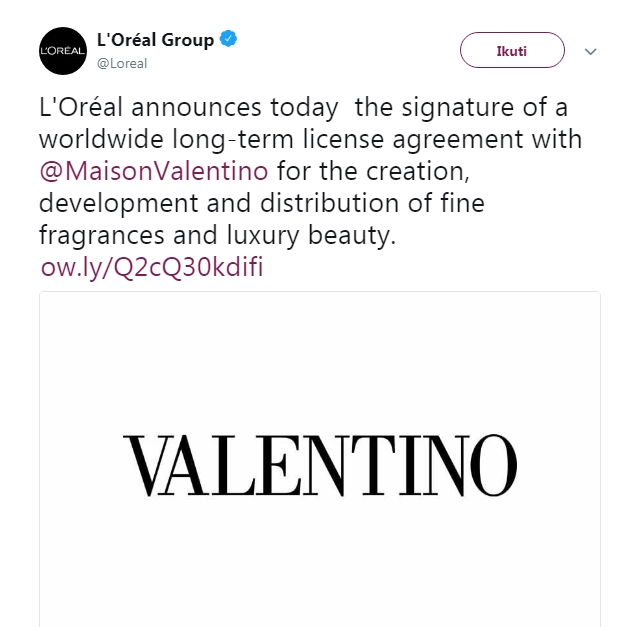The height and width of the screenshot is (627, 636).
Task: Open the Valentino preview image card
Action: pos(320,458)
